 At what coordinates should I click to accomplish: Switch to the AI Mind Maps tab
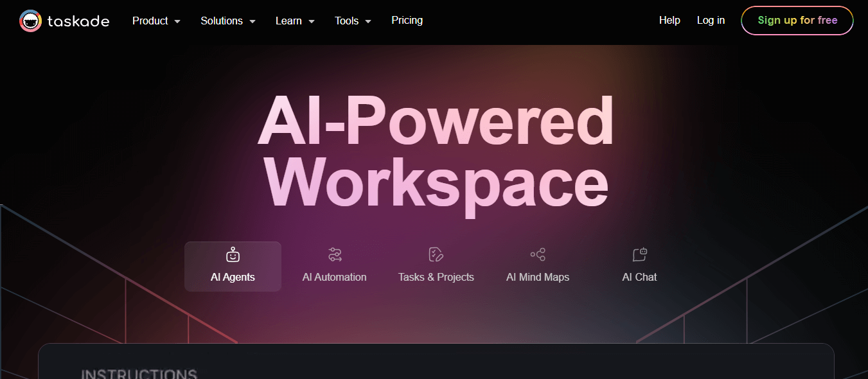538,267
